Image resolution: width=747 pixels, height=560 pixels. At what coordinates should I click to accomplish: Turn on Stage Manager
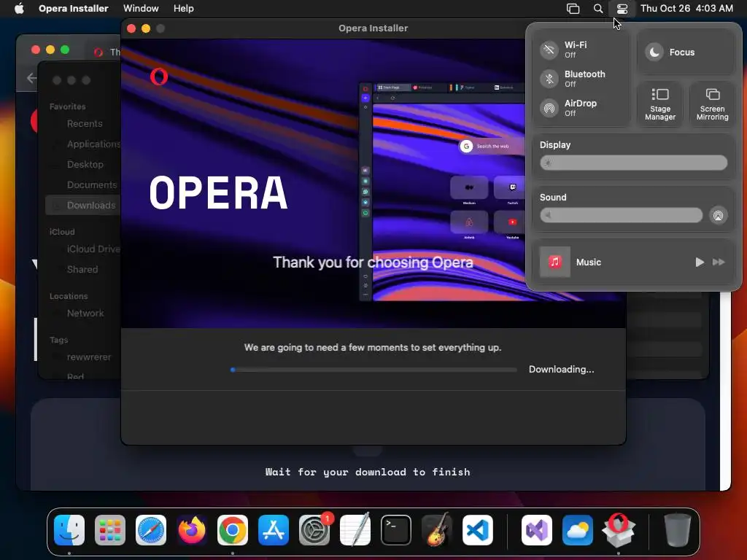(x=659, y=104)
